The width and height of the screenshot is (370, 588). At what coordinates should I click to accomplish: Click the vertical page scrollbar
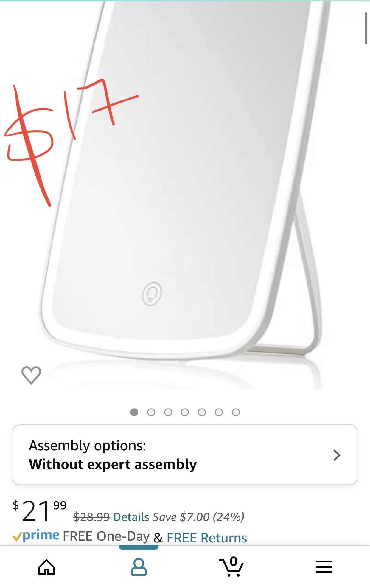click(366, 28)
